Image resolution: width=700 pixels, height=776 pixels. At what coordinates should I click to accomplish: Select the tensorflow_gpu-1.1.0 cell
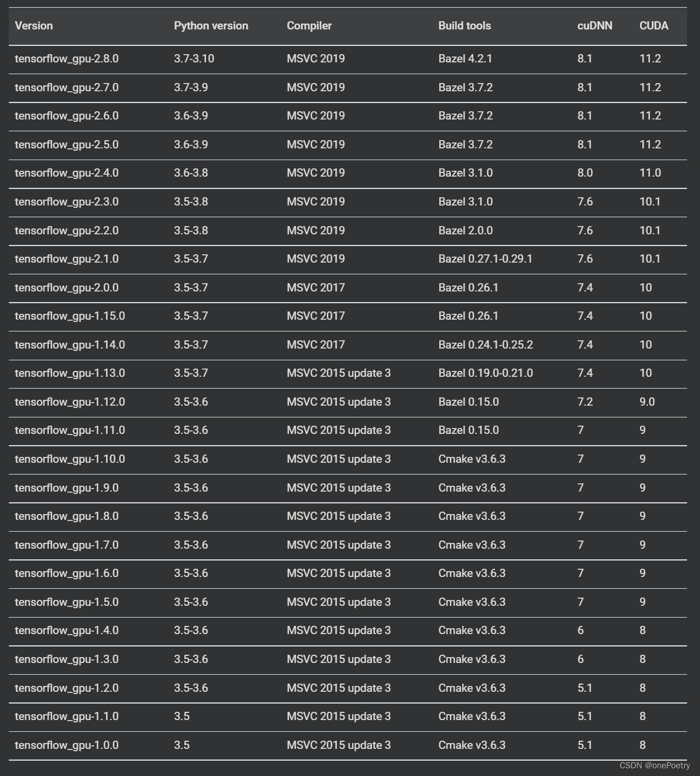[67, 717]
